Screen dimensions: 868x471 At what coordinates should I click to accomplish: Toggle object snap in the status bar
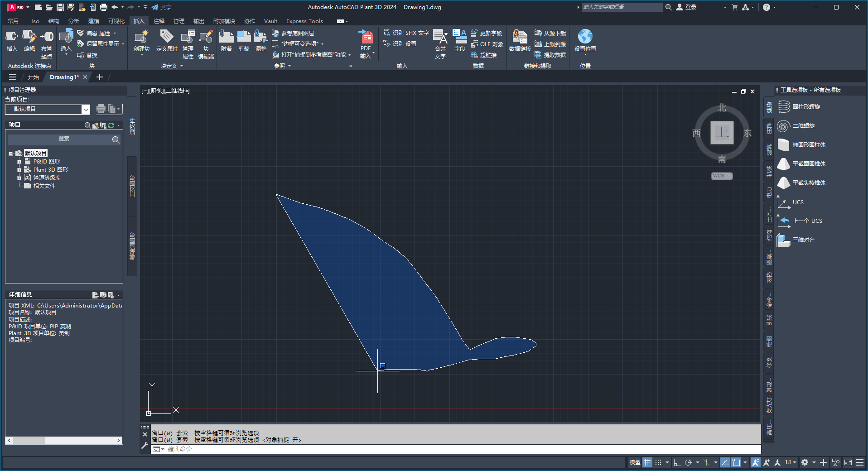[x=737, y=462]
